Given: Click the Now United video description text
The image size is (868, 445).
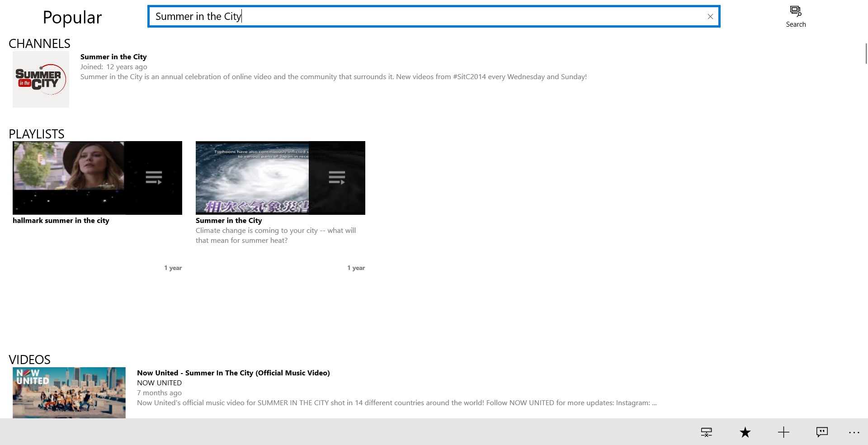Looking at the screenshot, I should point(397,403).
